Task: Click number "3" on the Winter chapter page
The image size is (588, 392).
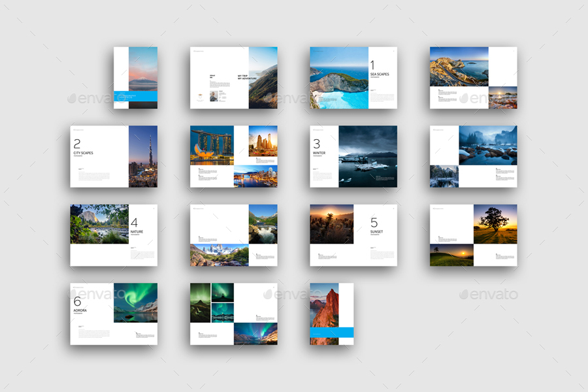Action: pos(318,143)
